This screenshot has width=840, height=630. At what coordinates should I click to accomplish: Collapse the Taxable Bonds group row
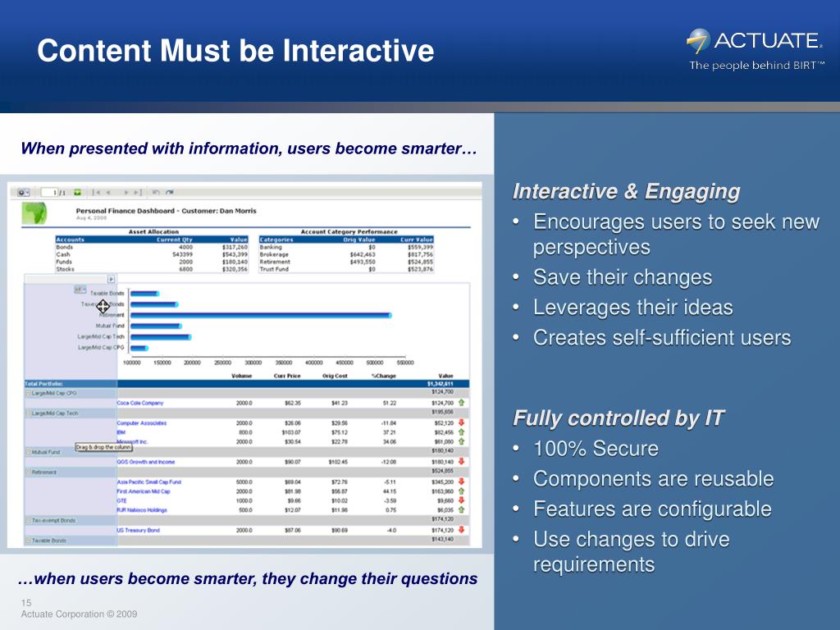tap(29, 541)
